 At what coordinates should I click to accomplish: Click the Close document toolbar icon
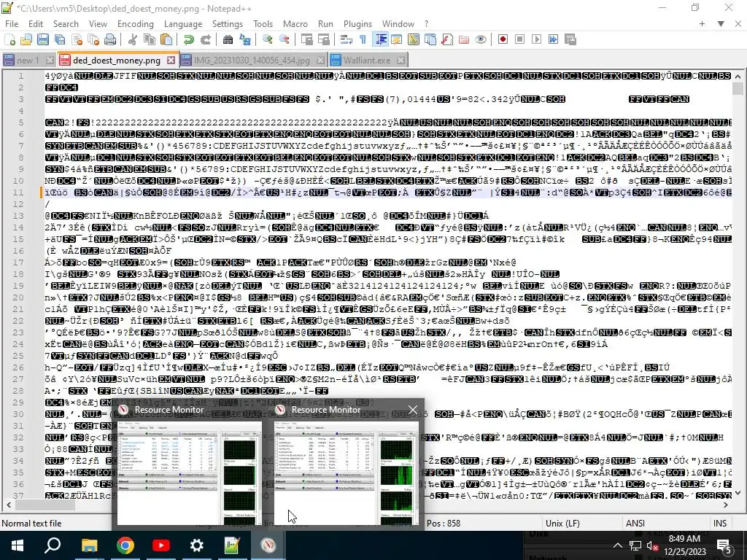77,39
